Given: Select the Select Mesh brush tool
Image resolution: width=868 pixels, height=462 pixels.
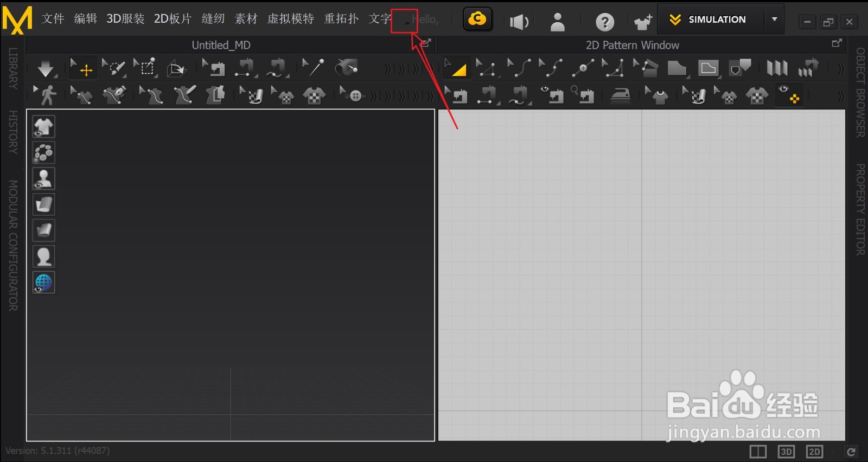Looking at the screenshot, I should pyautogui.click(x=114, y=68).
